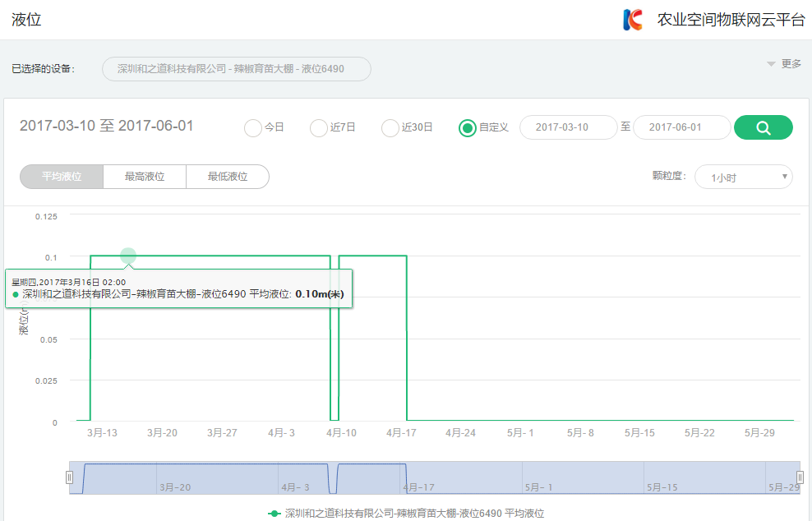Switch to the 平均液位 tab
The height and width of the screenshot is (521, 812).
[62, 177]
